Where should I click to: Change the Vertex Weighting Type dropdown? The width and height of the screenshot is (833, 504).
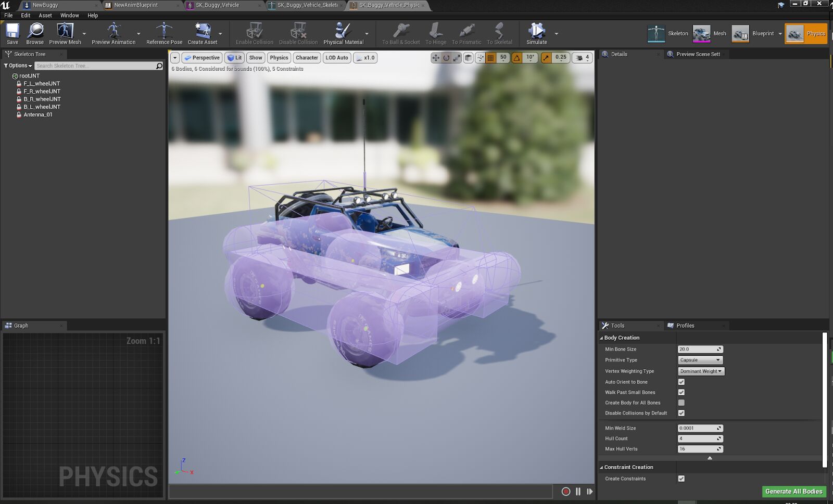(700, 371)
